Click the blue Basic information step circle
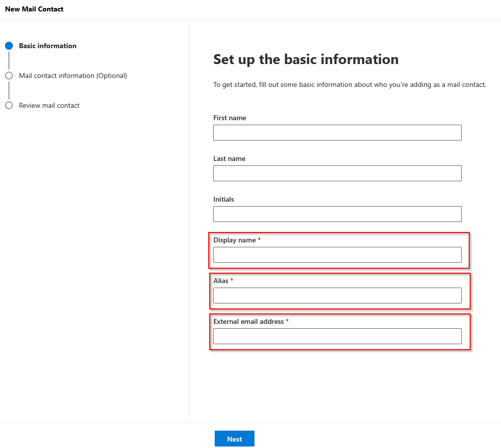 9,46
